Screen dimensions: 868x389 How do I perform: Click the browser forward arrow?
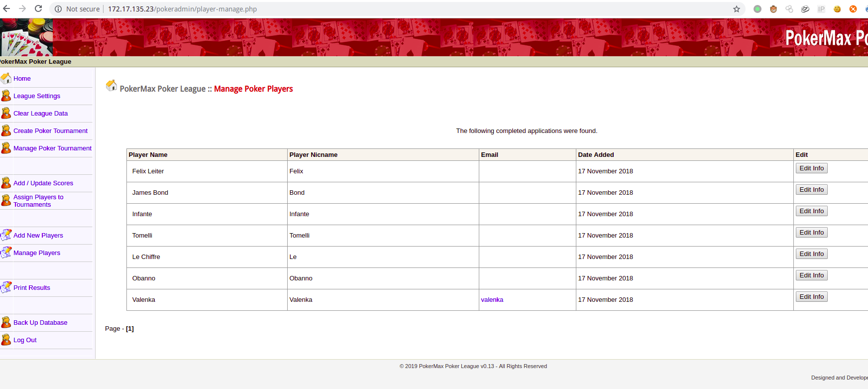click(x=22, y=9)
